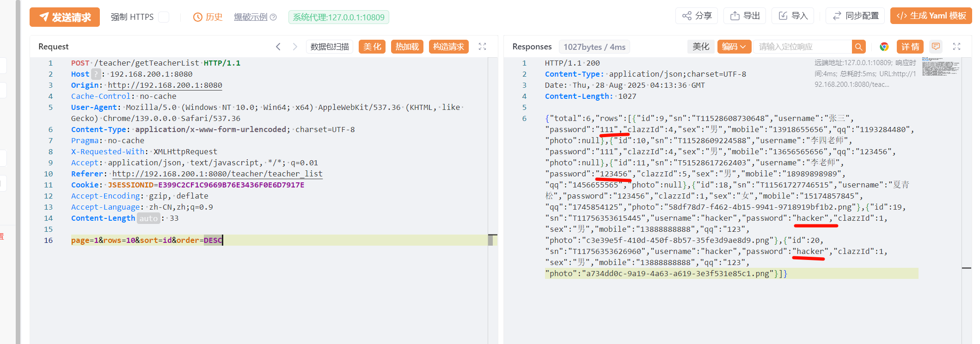The width and height of the screenshot is (980, 344).
Task: Enable the 强制 HTTPS checkbox
Action: pos(163,17)
